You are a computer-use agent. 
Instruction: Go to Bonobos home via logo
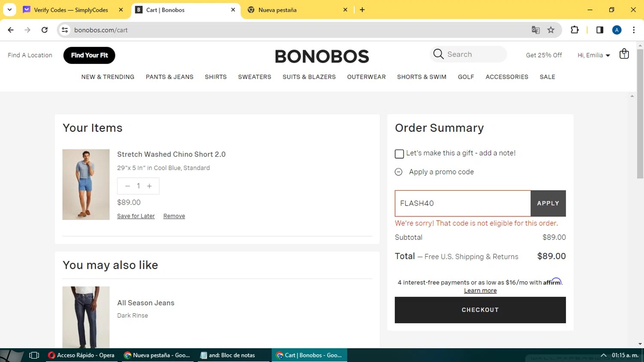322,56
